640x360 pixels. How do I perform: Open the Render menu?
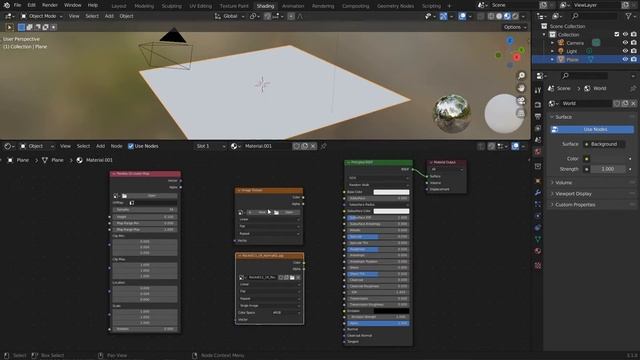[x=50, y=5]
